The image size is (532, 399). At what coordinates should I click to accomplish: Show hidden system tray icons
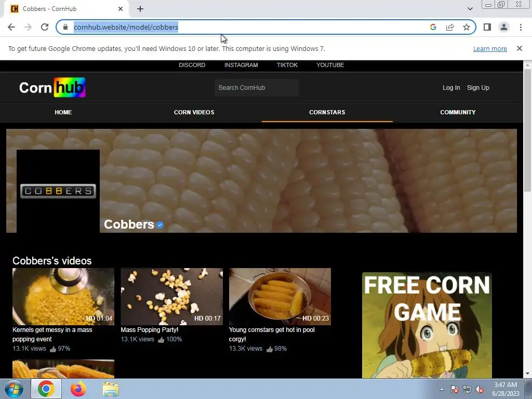442,389
